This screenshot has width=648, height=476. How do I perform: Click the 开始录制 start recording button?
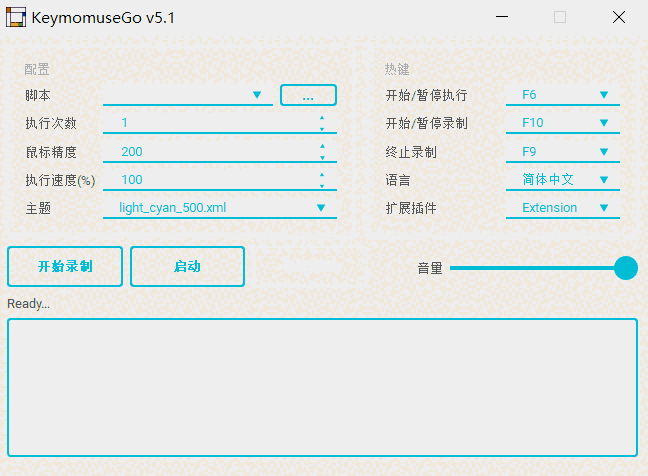click(x=65, y=267)
